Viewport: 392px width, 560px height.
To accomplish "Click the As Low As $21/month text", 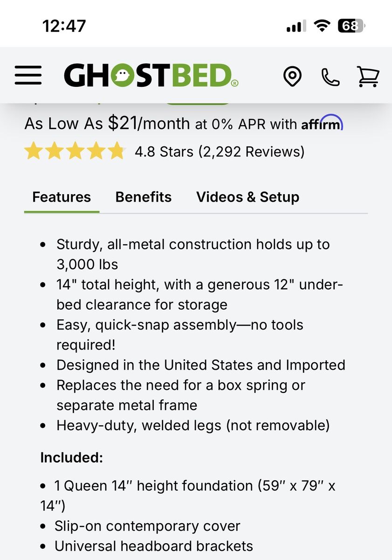I will [107, 124].
